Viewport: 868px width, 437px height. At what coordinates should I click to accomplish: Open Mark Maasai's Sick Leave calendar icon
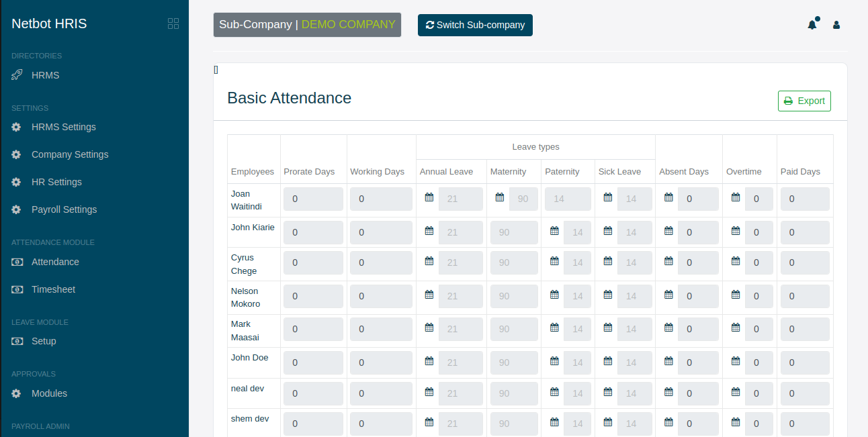[x=607, y=328]
